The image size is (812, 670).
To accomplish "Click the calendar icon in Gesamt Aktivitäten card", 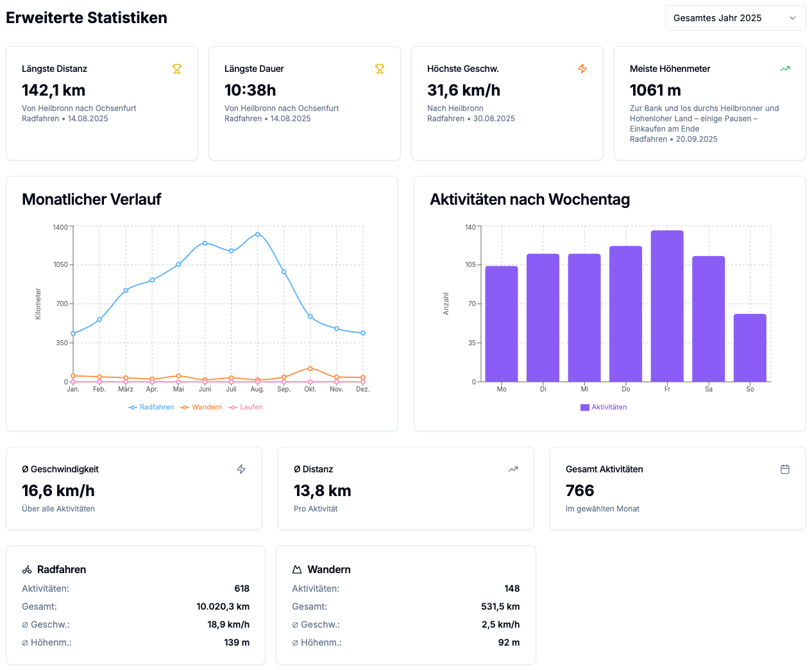I will pos(785,469).
